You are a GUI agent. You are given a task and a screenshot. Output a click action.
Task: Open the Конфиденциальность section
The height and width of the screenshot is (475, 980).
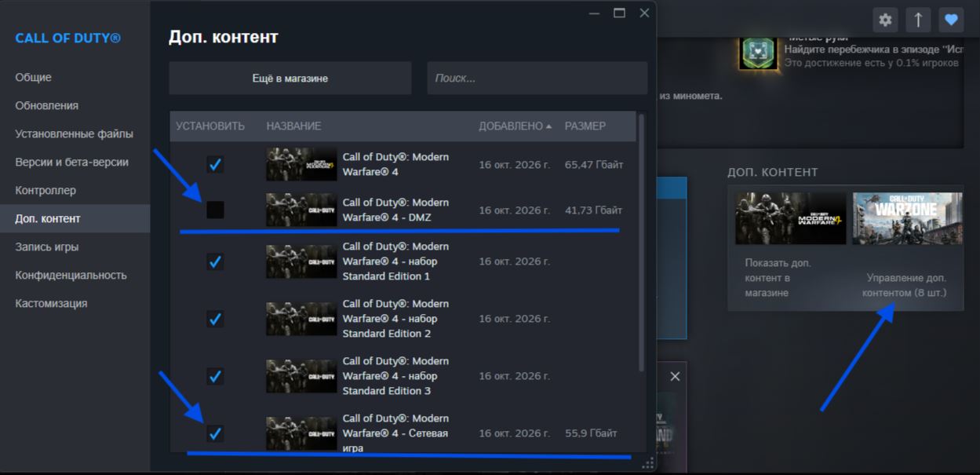[x=75, y=275]
